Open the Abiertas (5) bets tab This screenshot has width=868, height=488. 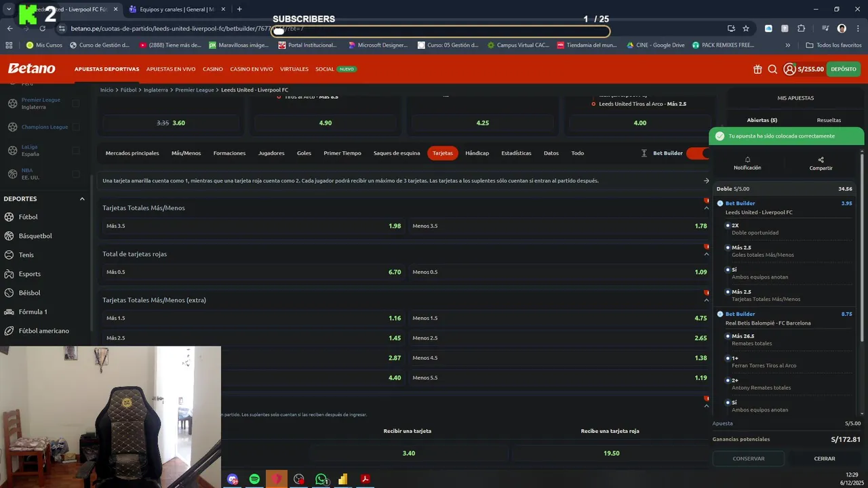pyautogui.click(x=762, y=120)
